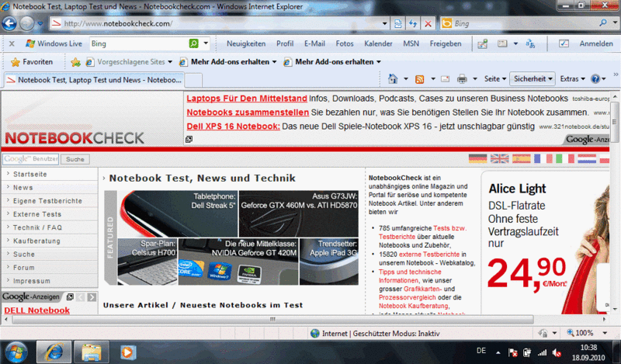
Task: Close the Windows Live toolbar with X
Action: point(12,43)
